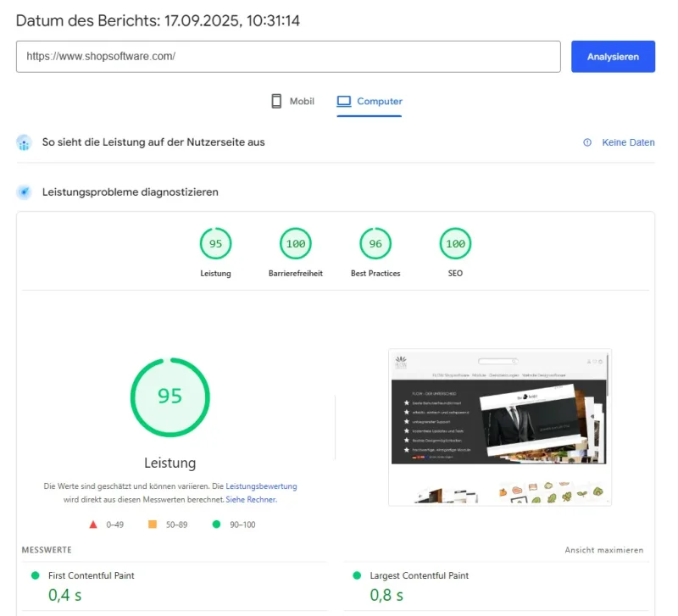This screenshot has height=616, width=678.
Task: Click the website screenshot thumbnail
Action: [x=500, y=426]
